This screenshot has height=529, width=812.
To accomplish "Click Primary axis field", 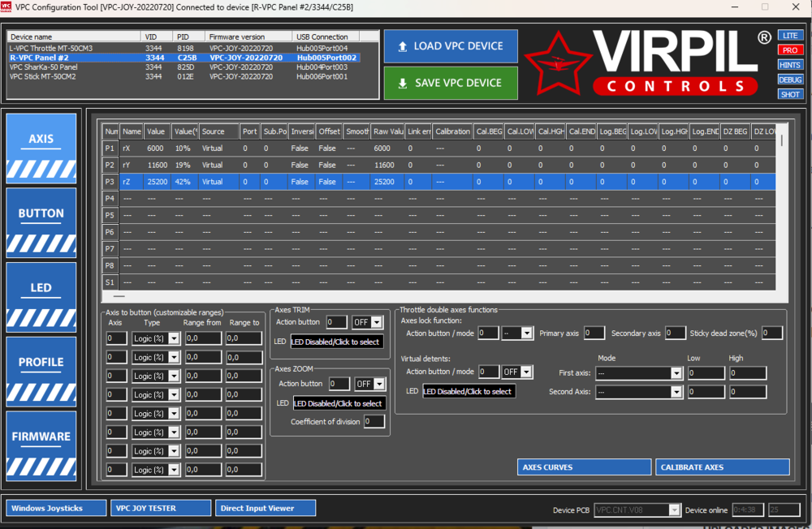I will click(x=594, y=333).
